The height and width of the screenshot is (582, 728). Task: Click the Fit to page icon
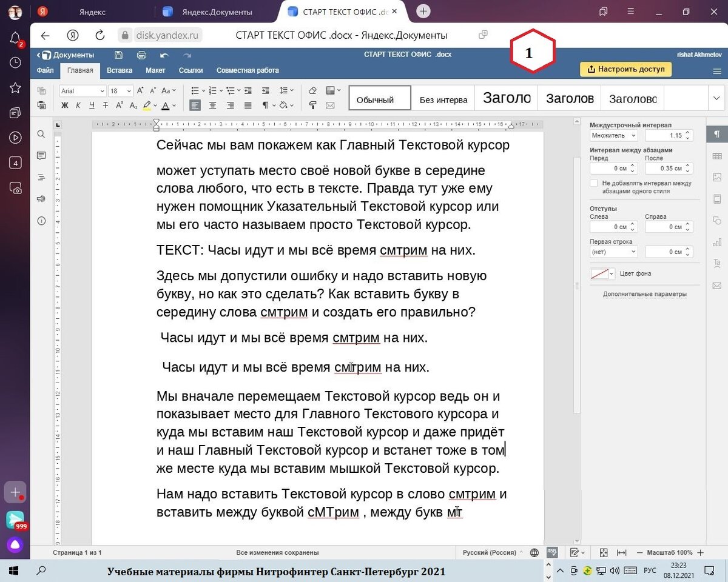click(x=604, y=552)
